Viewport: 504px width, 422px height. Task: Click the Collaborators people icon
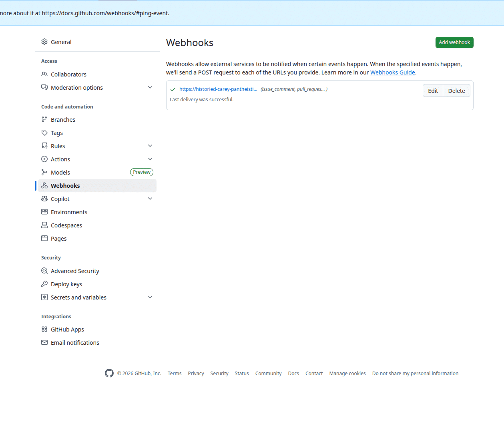[44, 74]
